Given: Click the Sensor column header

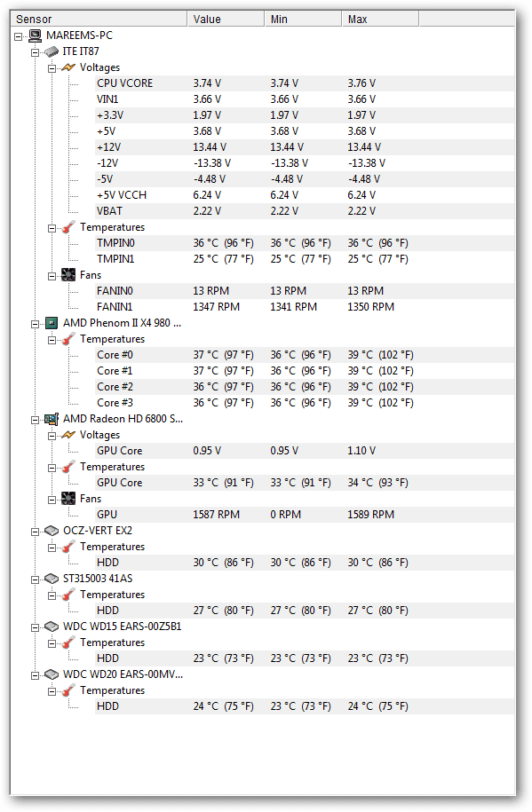Looking at the screenshot, I should 99,20.
